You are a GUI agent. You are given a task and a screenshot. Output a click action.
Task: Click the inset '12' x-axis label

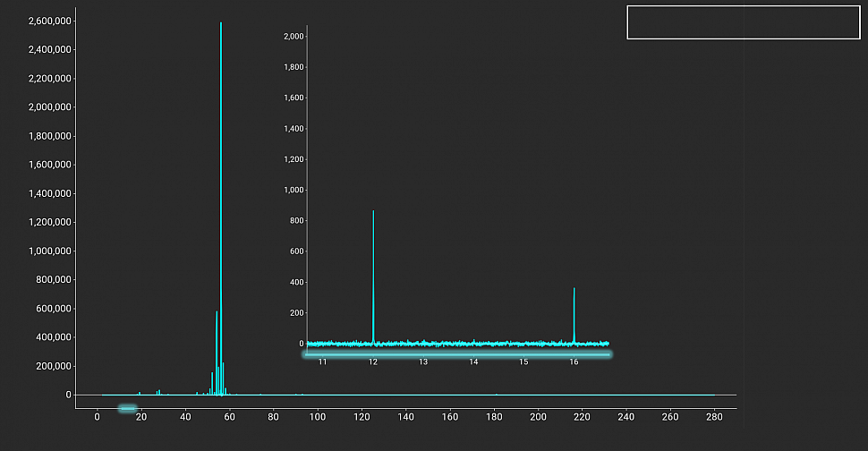pos(373,362)
